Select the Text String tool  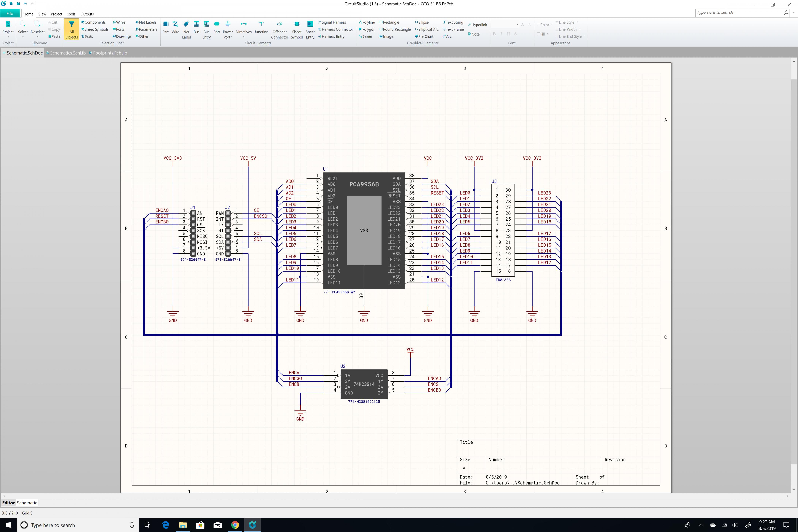click(453, 22)
